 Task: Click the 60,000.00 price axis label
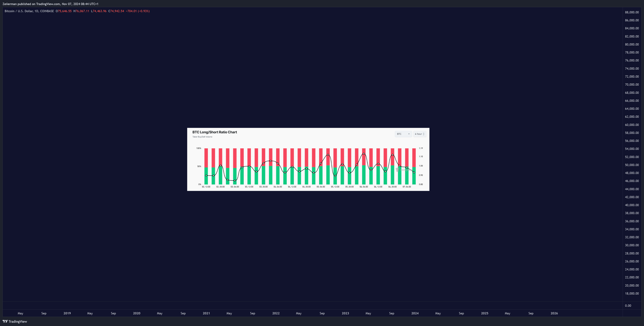[x=632, y=125]
